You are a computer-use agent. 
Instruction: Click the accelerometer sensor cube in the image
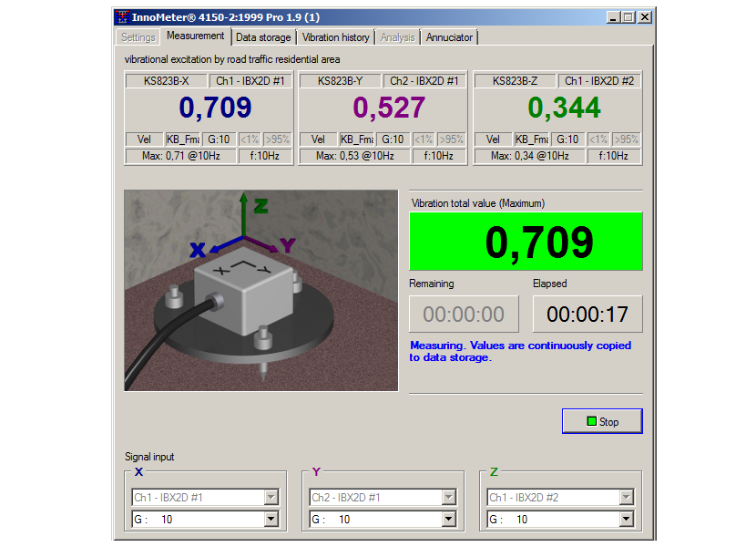coord(244,295)
